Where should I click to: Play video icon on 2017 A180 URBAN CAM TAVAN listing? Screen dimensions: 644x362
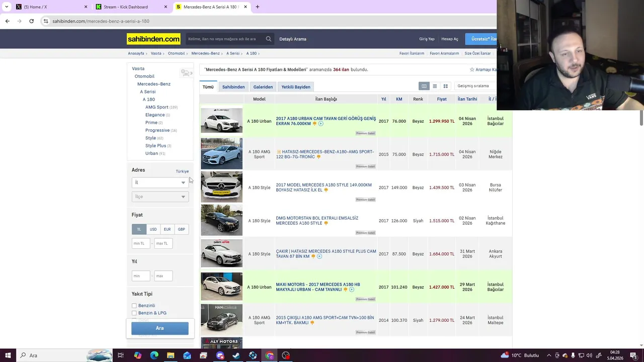[x=320, y=124]
